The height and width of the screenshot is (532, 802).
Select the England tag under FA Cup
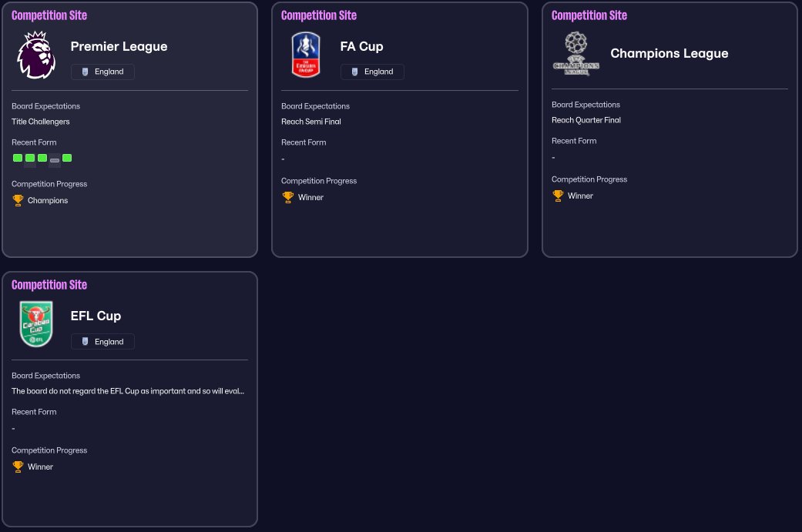pyautogui.click(x=372, y=72)
